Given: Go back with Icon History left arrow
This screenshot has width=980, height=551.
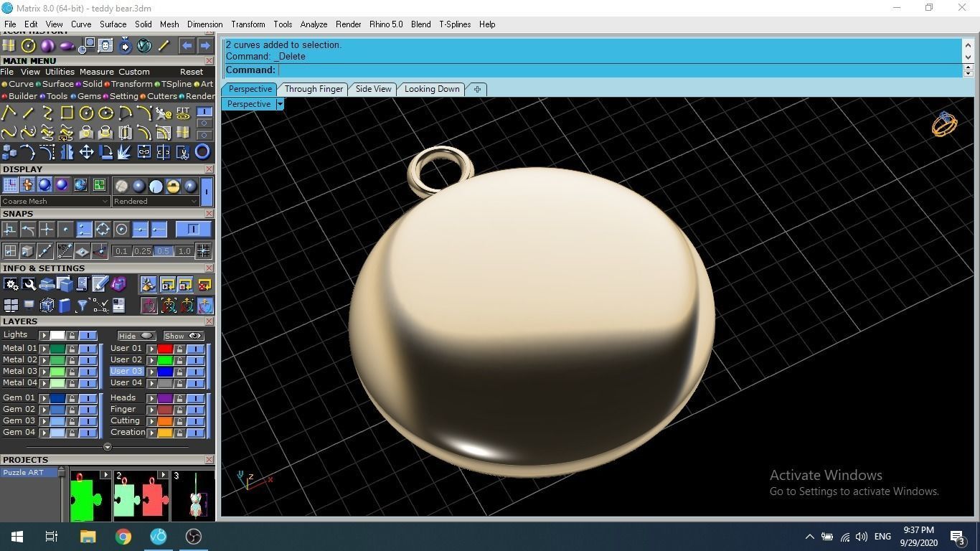Looking at the screenshot, I should coord(187,46).
